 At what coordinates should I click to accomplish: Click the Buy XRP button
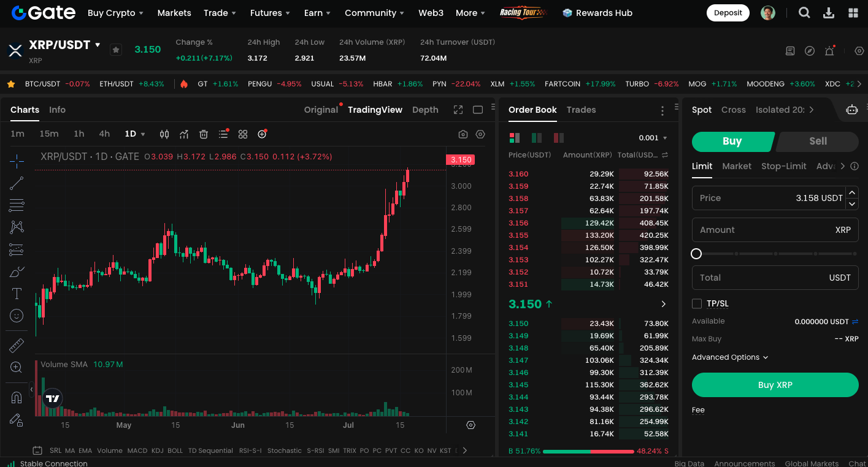[x=775, y=385]
